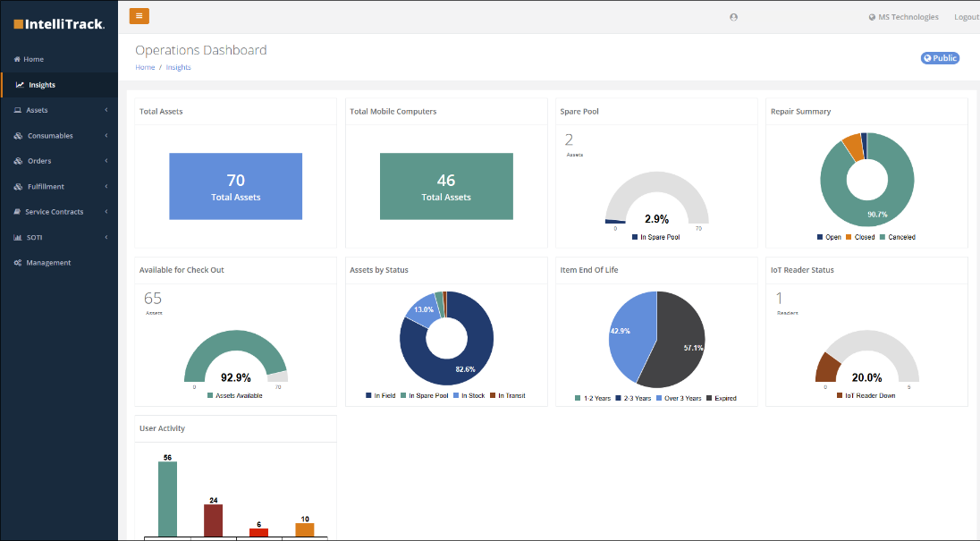The height and width of the screenshot is (541, 980).
Task: Expand the Consumables menu chevron
Action: pyautogui.click(x=106, y=136)
